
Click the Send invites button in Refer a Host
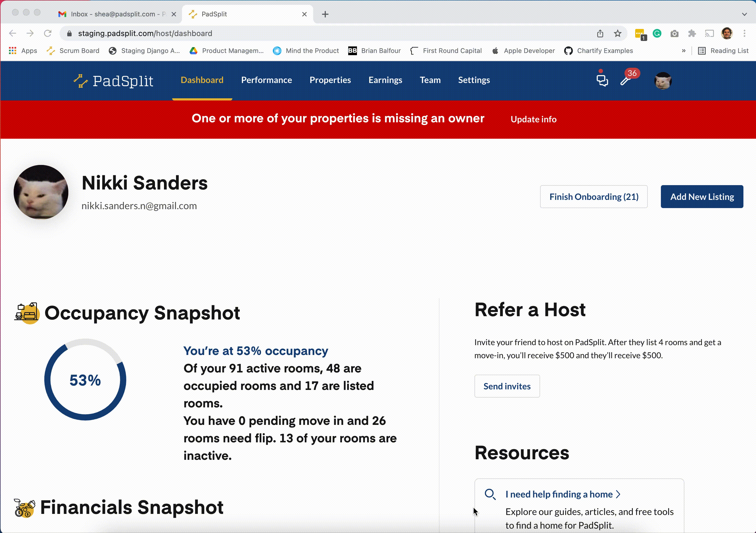coord(507,386)
